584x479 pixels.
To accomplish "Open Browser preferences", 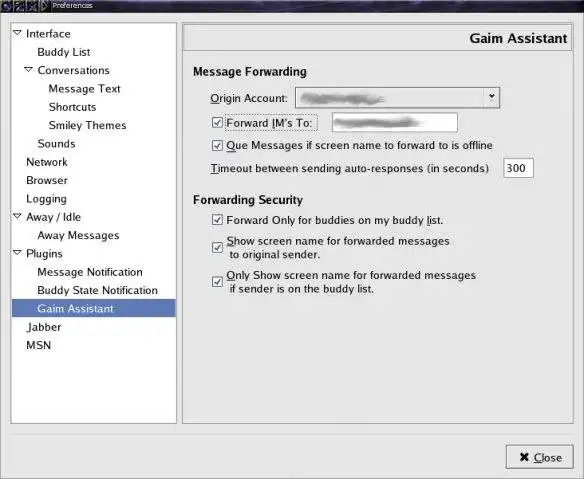I will (x=47, y=180).
